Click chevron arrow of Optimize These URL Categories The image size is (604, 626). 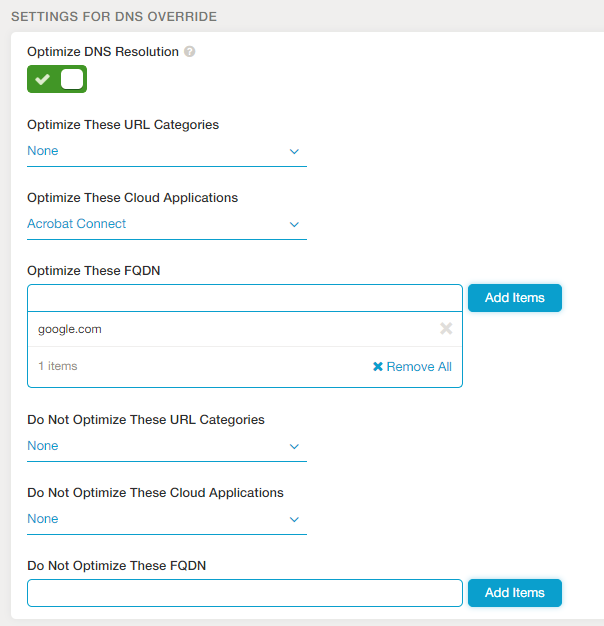[x=294, y=151]
